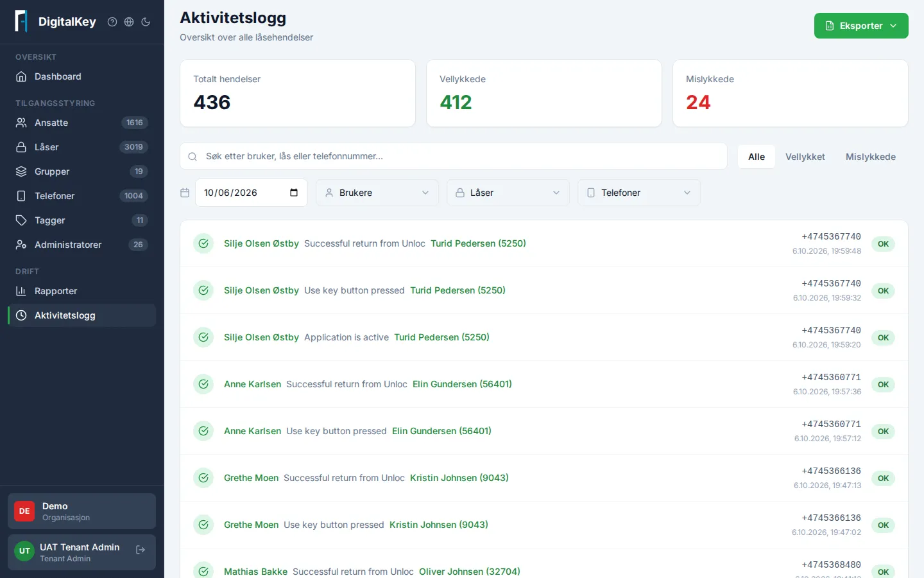The image size is (924, 578).
Task: Select the Alle filter tab
Action: click(757, 157)
